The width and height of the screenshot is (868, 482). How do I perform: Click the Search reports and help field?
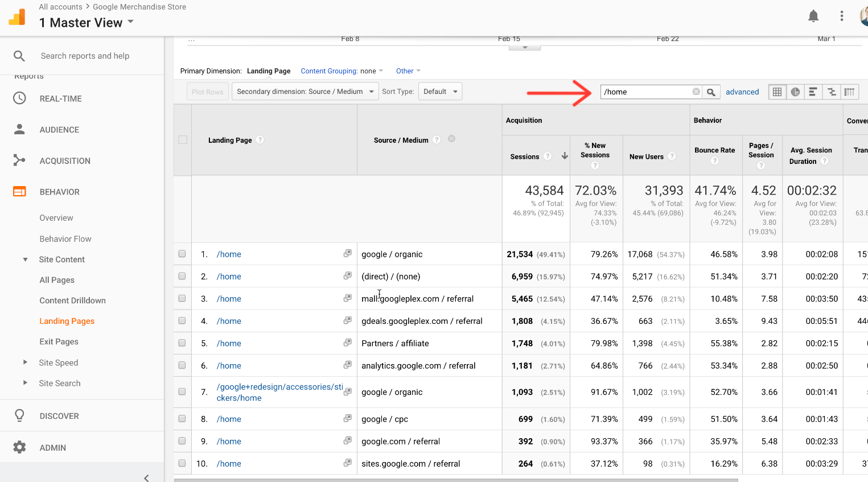click(x=85, y=56)
